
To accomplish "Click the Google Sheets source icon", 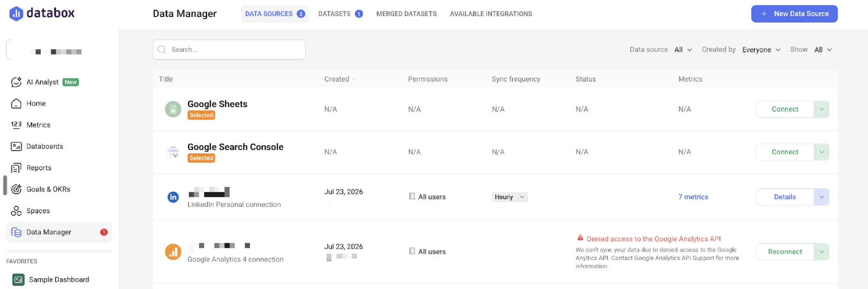I will click(173, 109).
